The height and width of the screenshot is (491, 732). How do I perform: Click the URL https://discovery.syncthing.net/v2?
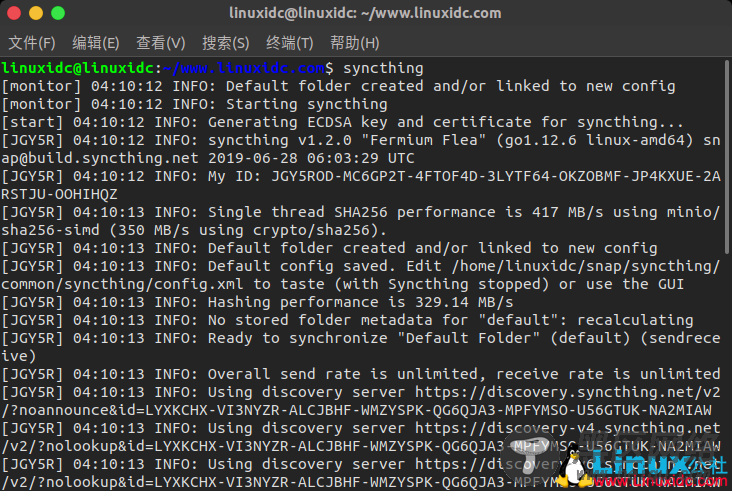click(x=568, y=393)
